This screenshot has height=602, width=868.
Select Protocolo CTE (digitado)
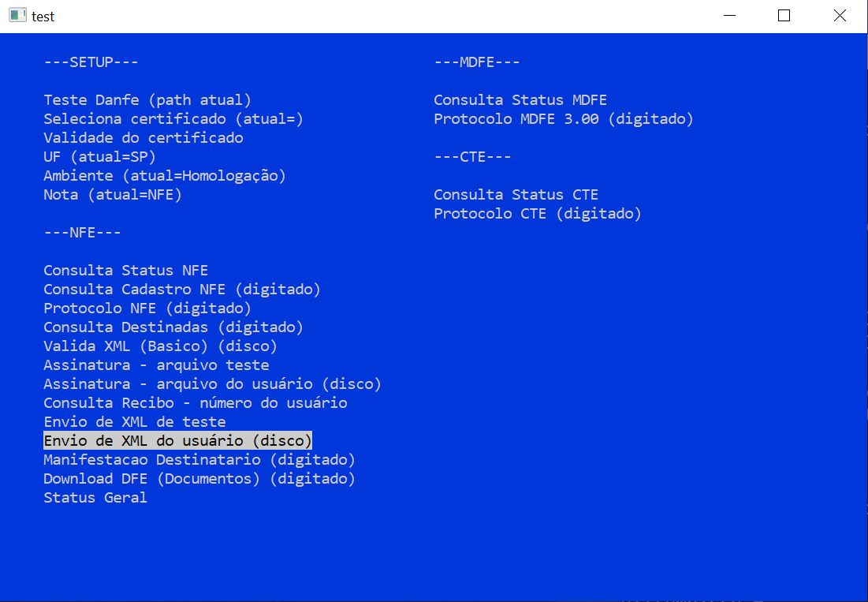(538, 214)
